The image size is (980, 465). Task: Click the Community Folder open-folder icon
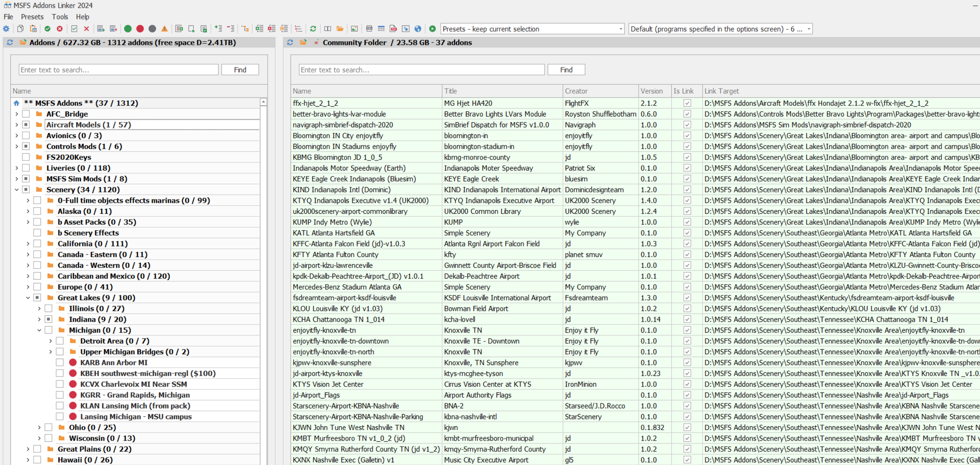tap(303, 43)
